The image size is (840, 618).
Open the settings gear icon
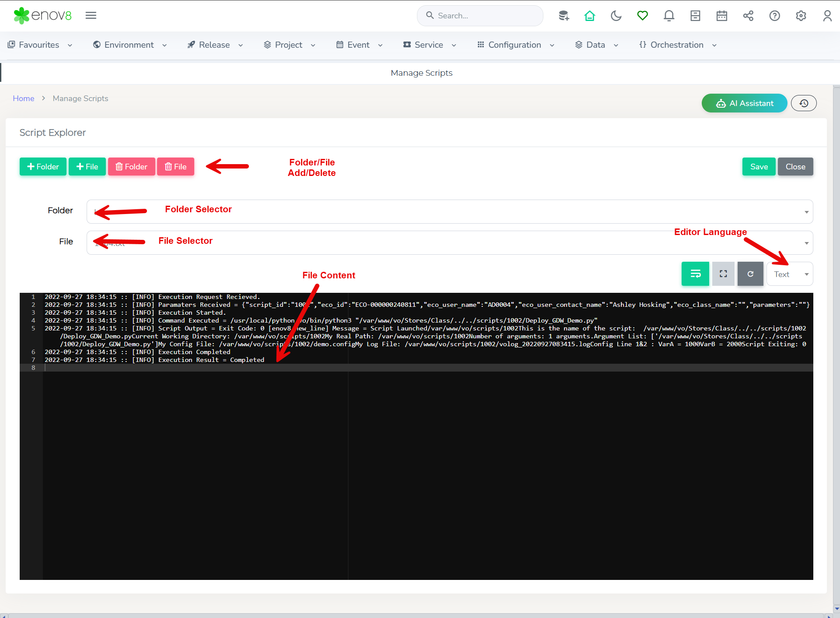click(x=801, y=16)
